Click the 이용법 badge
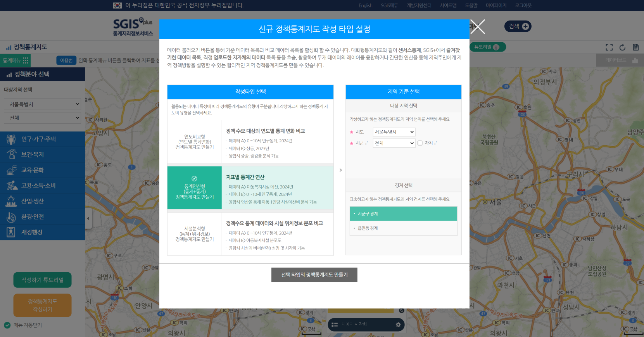 [x=66, y=60]
